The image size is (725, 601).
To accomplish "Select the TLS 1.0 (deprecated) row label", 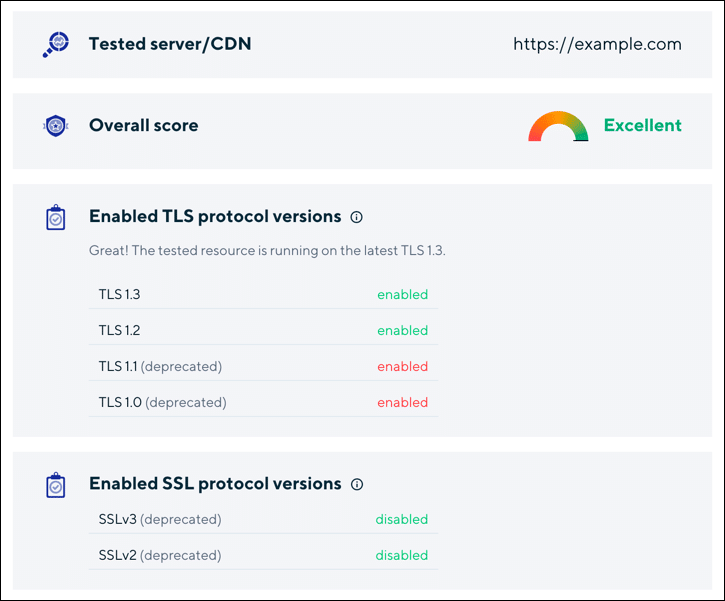I will (x=162, y=403).
